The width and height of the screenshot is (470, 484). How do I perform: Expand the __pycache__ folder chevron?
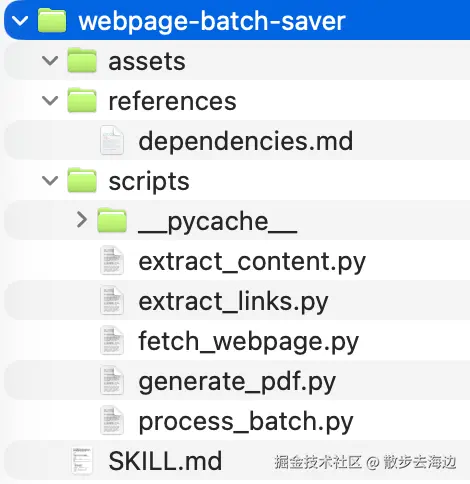[82, 220]
